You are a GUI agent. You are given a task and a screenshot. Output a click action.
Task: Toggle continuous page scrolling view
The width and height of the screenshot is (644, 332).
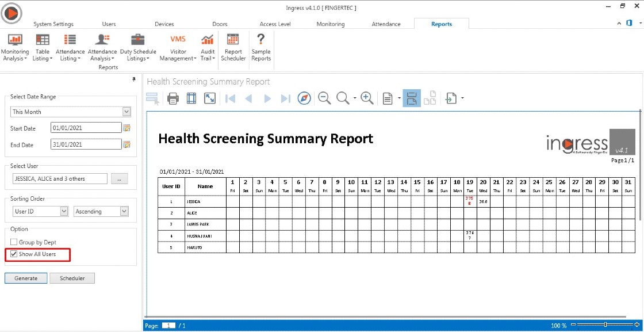click(412, 98)
